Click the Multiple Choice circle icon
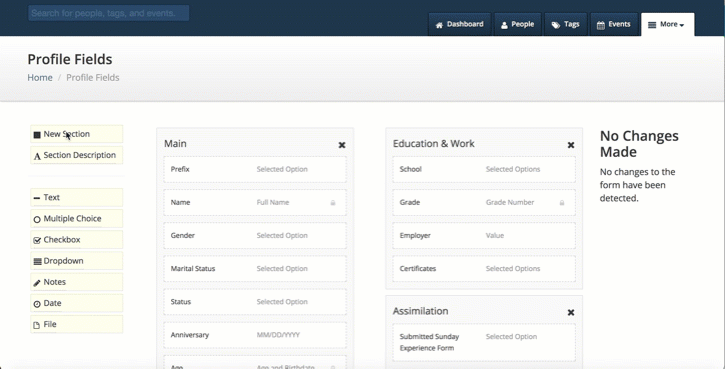The height and width of the screenshot is (369, 725). coord(37,220)
